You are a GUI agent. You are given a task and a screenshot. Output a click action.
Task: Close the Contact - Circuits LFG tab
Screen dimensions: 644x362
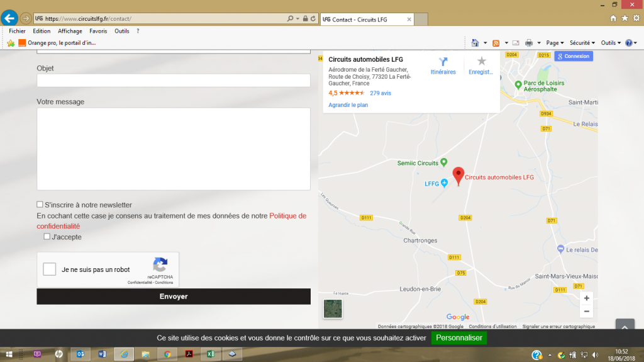[x=409, y=20]
